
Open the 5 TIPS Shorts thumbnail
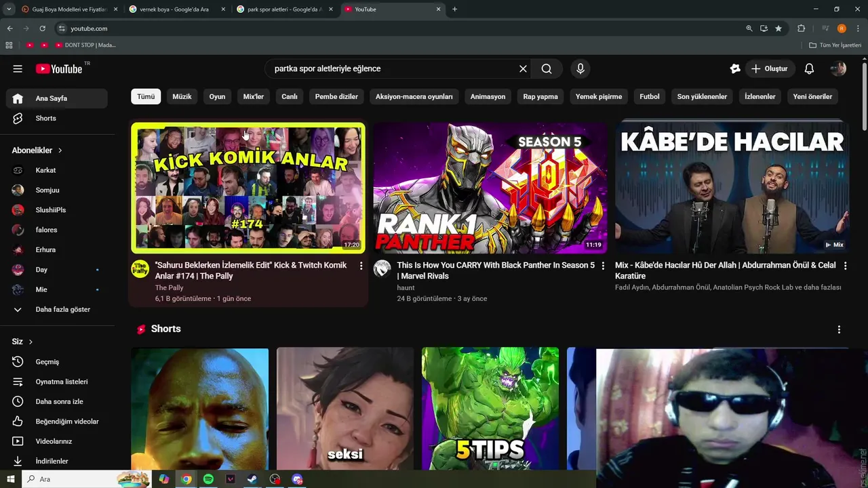pos(490,409)
